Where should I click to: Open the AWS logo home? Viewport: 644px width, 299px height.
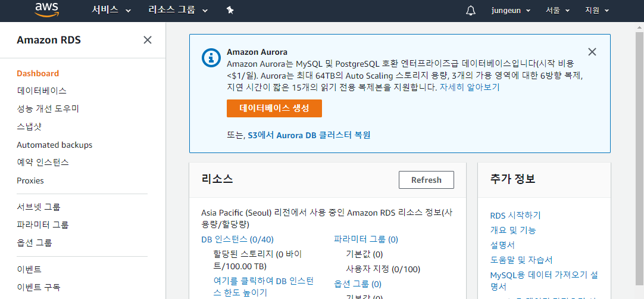pos(46,10)
